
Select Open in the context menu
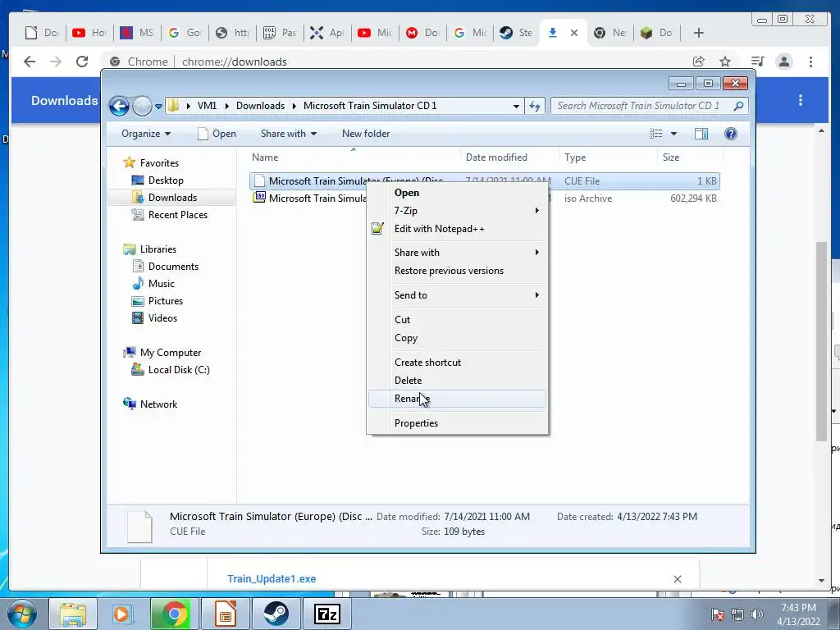457,193
